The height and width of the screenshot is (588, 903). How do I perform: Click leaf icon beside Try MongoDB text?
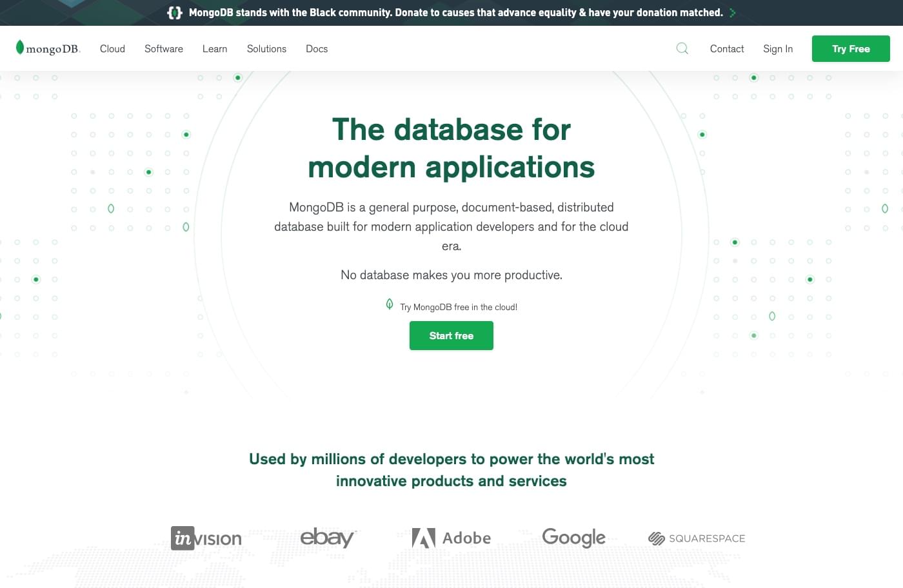pos(390,304)
